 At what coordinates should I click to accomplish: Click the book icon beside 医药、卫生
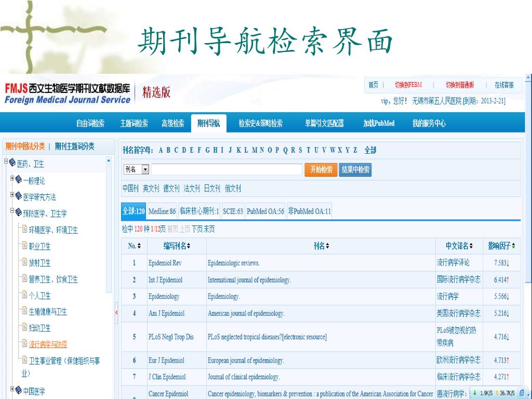pyautogui.click(x=12, y=163)
